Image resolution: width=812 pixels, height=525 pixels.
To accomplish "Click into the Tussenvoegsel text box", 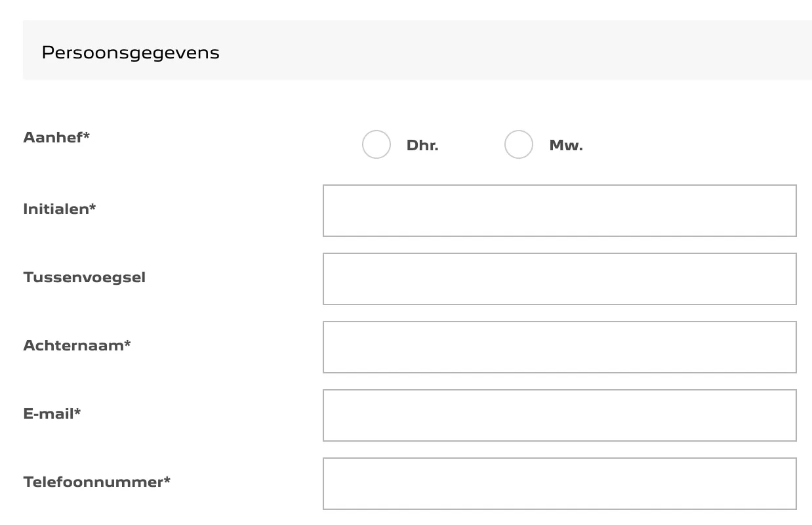I will [x=559, y=279].
